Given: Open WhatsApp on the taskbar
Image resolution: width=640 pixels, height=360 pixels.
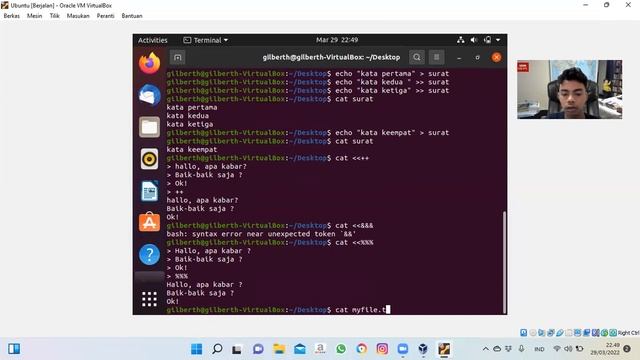Looking at the screenshot, I should click(341, 349).
